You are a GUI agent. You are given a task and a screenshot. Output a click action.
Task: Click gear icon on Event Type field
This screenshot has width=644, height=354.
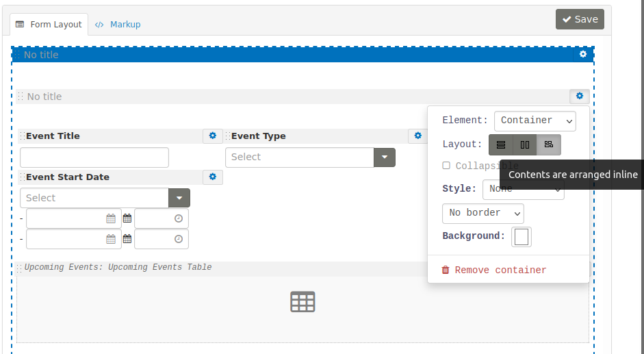click(417, 136)
